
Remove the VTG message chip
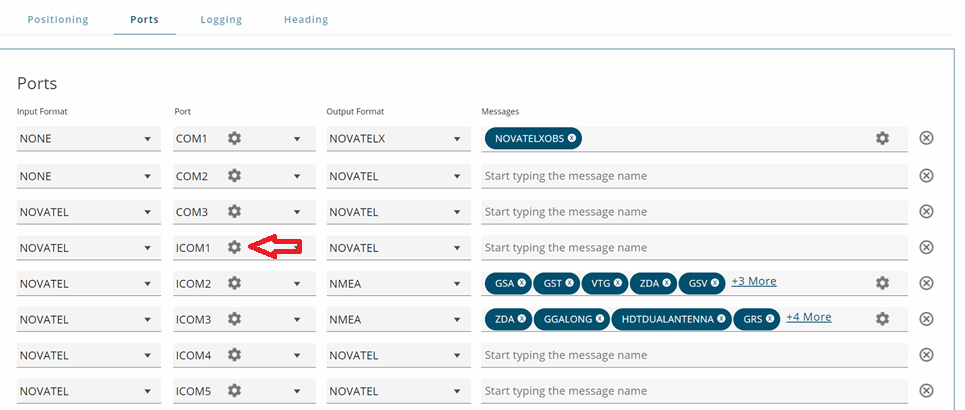click(617, 283)
